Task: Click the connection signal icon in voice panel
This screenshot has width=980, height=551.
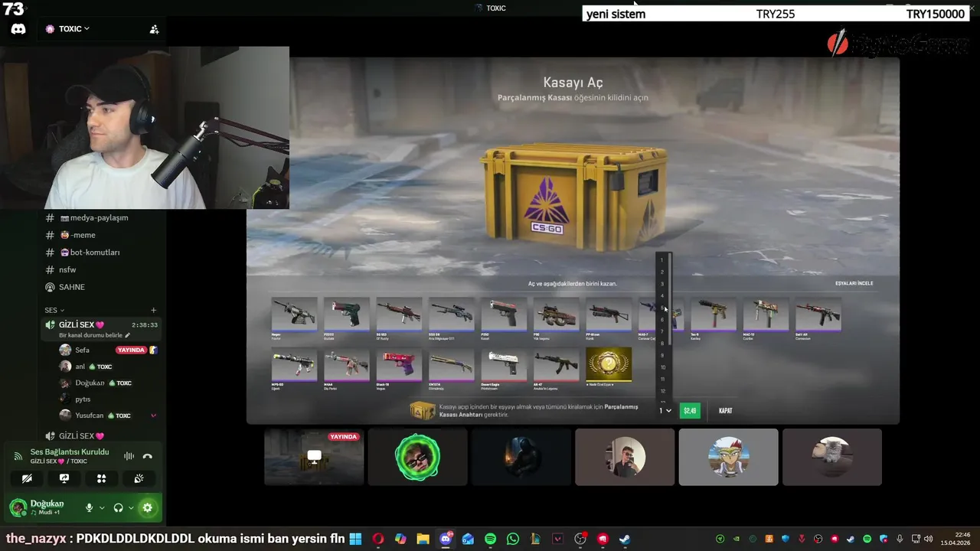Action: (18, 456)
